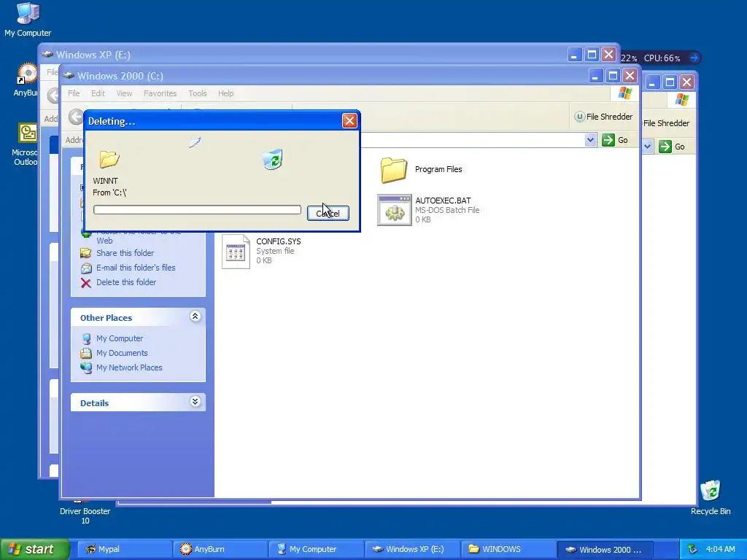The width and height of the screenshot is (747, 560).
Task: Click Go button in rightmost background window
Action: (x=672, y=147)
